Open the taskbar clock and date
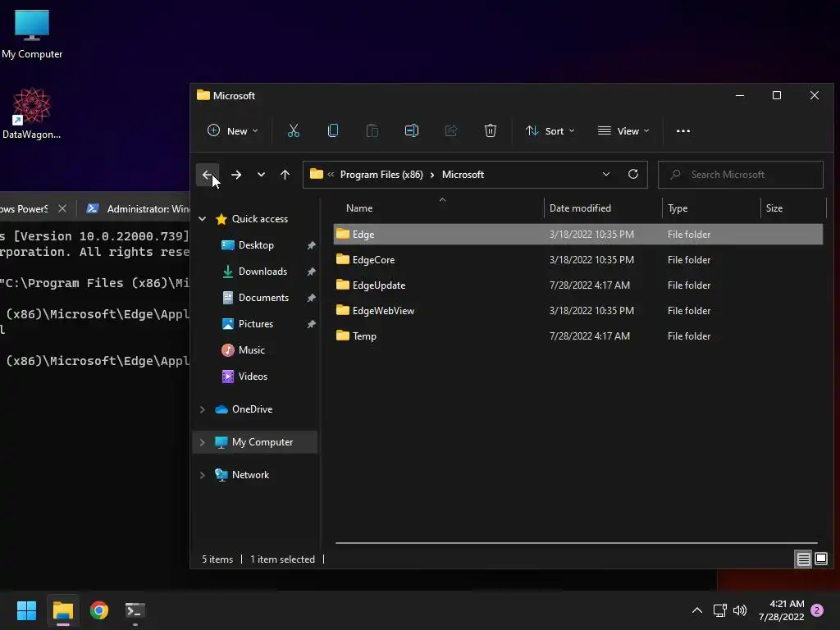The image size is (840, 630). click(x=781, y=610)
